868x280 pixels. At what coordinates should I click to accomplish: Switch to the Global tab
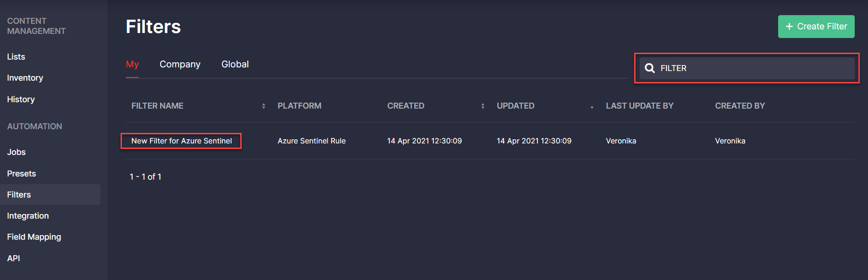coord(235,64)
